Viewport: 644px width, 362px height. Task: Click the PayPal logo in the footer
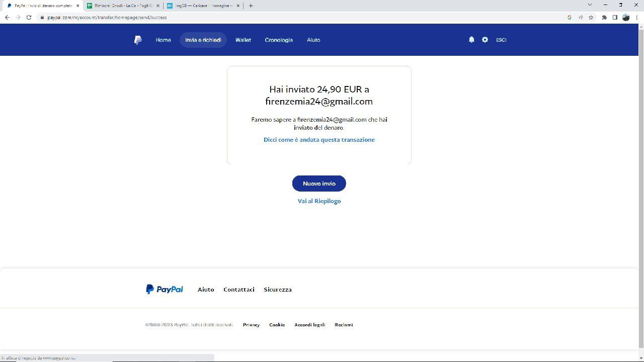click(165, 289)
